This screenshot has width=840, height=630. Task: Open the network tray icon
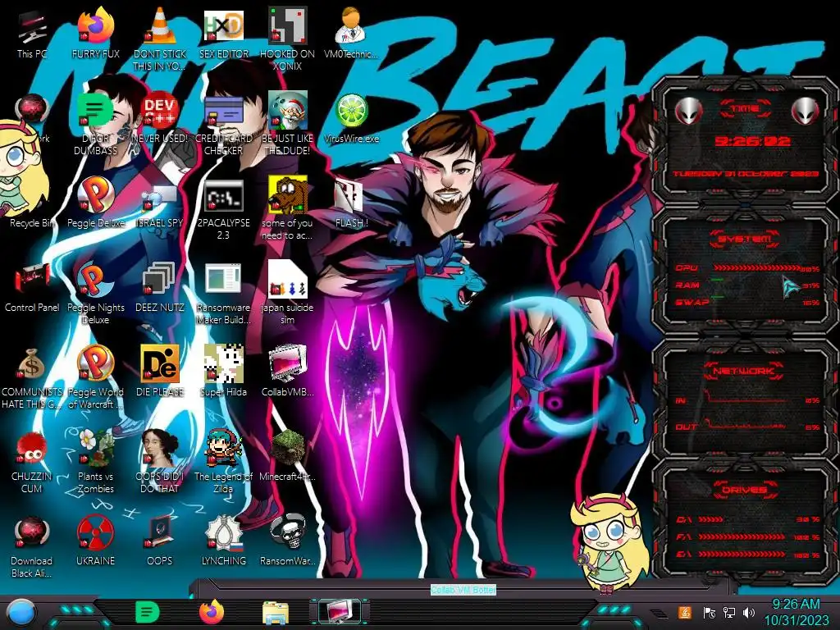coord(729,612)
